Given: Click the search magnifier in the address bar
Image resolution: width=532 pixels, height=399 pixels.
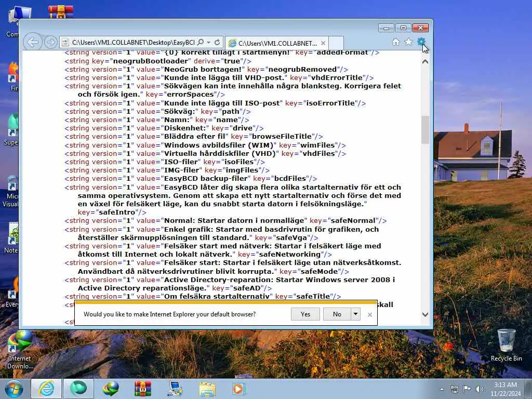Looking at the screenshot, I should 201,43.
